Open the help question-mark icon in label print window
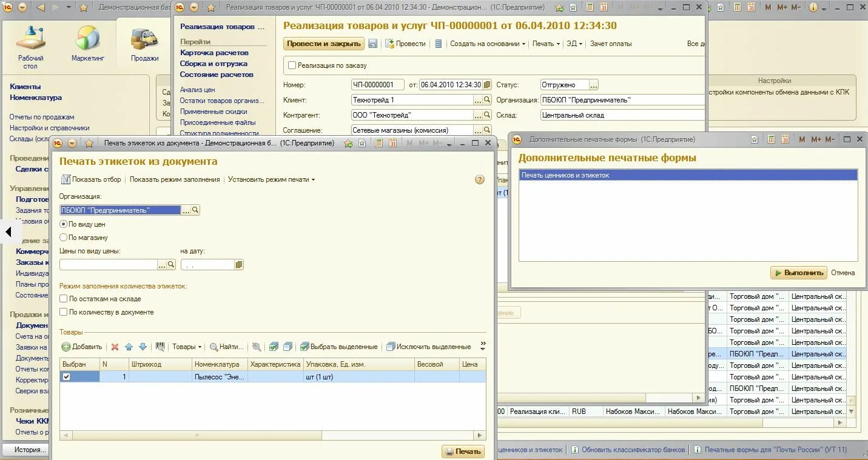Viewport: 868px width, 460px height. pos(480,180)
